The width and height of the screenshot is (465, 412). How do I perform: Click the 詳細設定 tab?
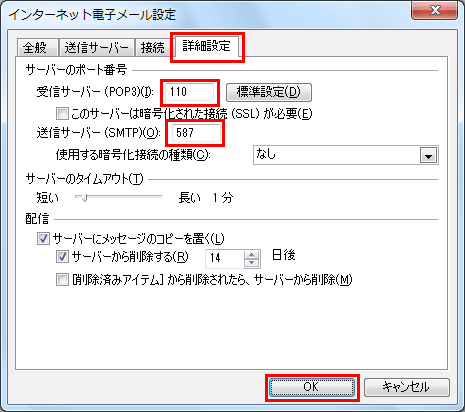pyautogui.click(x=206, y=46)
